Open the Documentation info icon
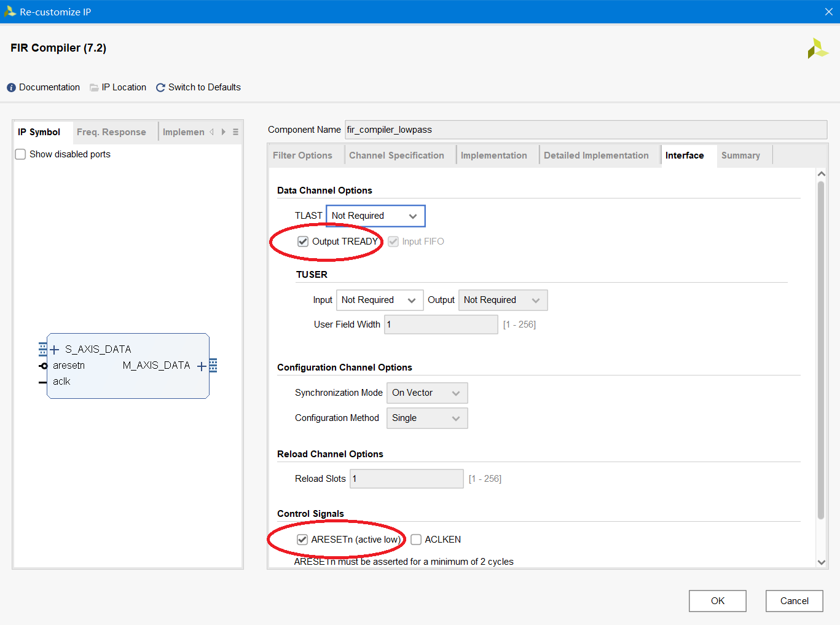 [x=11, y=88]
